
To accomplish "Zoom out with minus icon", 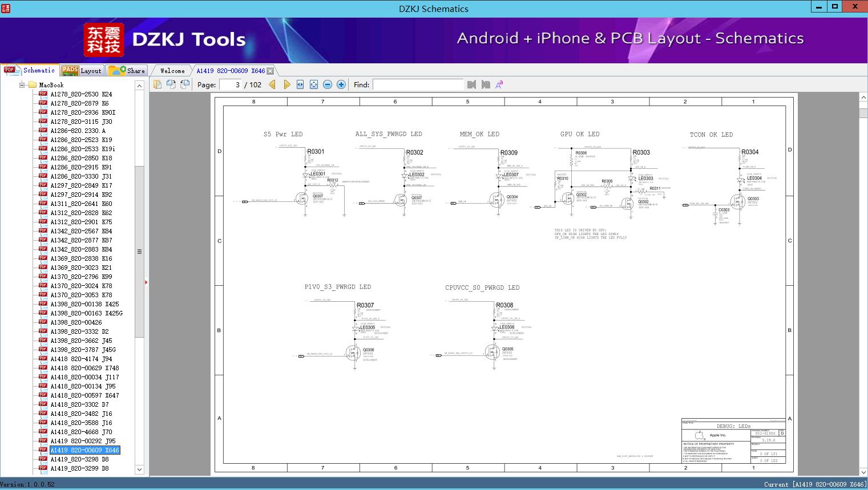I will 328,84.
